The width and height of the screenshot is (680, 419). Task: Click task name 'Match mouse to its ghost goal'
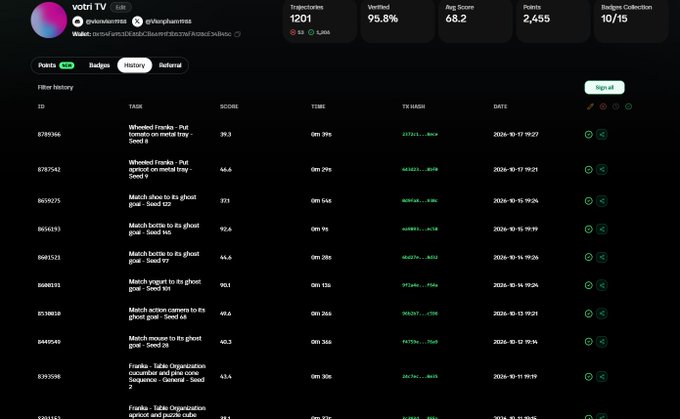point(165,341)
